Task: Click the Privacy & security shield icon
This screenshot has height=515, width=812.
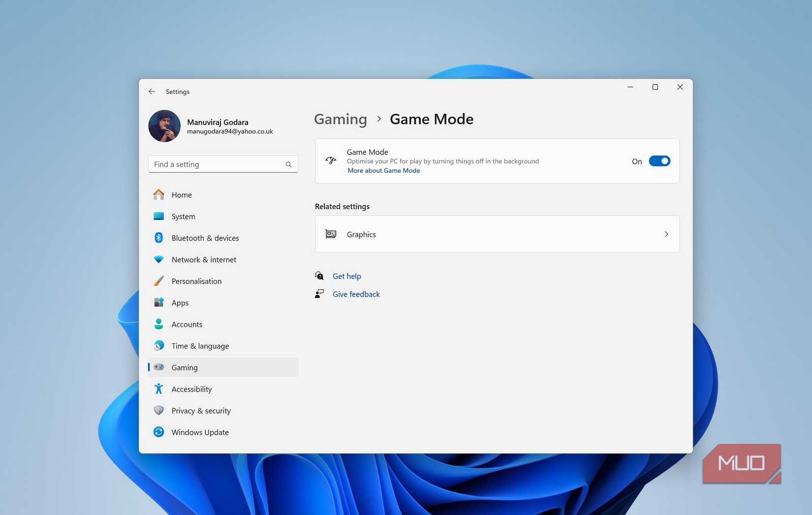Action: (158, 410)
